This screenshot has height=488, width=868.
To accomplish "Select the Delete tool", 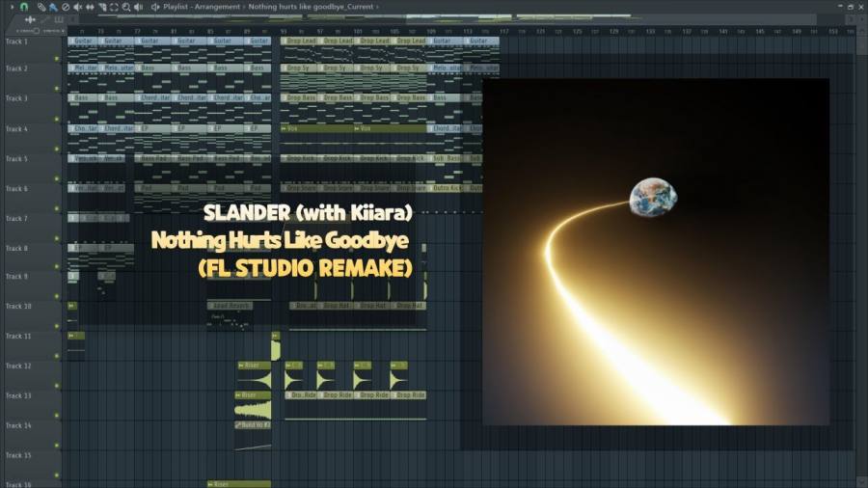I will [66, 7].
